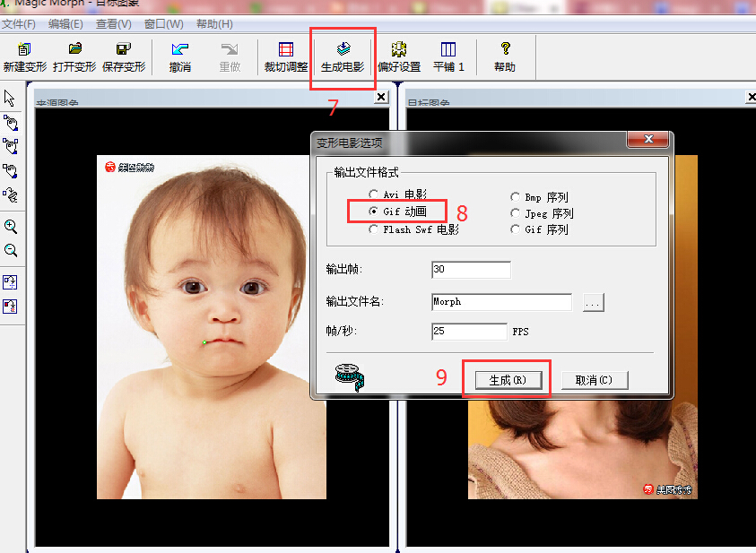Pick the highlighted hand add-point tool
Image resolution: width=756 pixels, height=553 pixels.
tap(10, 123)
